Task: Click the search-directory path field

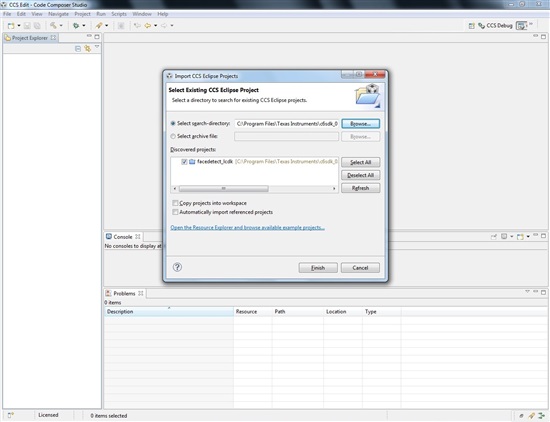Action: click(x=287, y=123)
